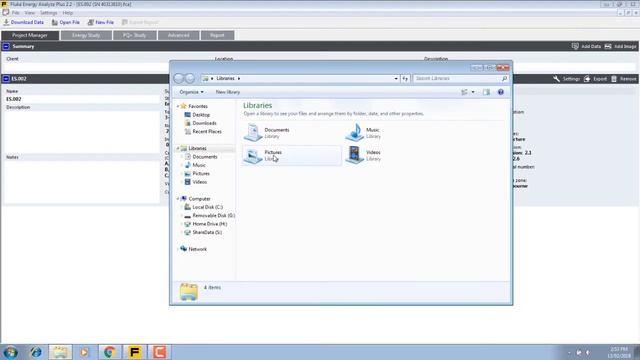Open the change view options dropdown arrow
Screen dimensions: 640x360
(x=473, y=92)
